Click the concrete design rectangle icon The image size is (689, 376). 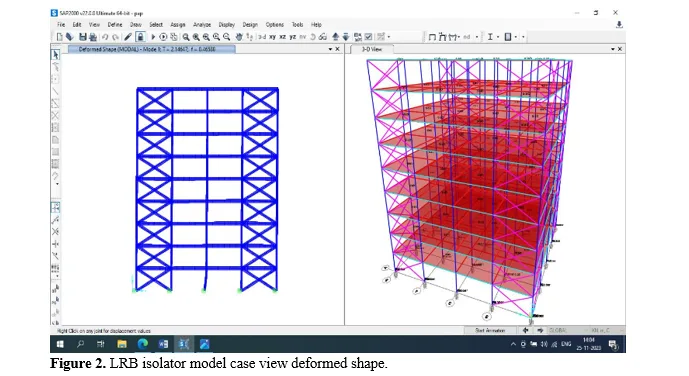[x=508, y=37]
